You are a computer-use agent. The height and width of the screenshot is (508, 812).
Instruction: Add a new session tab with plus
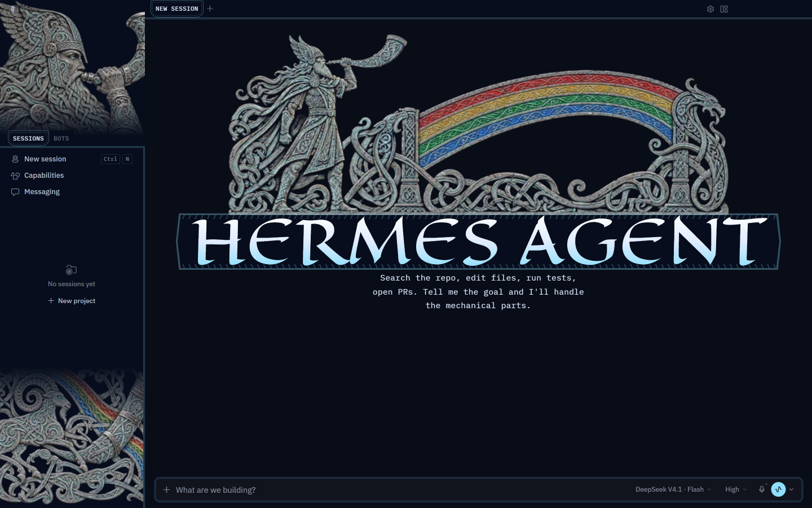(x=210, y=8)
